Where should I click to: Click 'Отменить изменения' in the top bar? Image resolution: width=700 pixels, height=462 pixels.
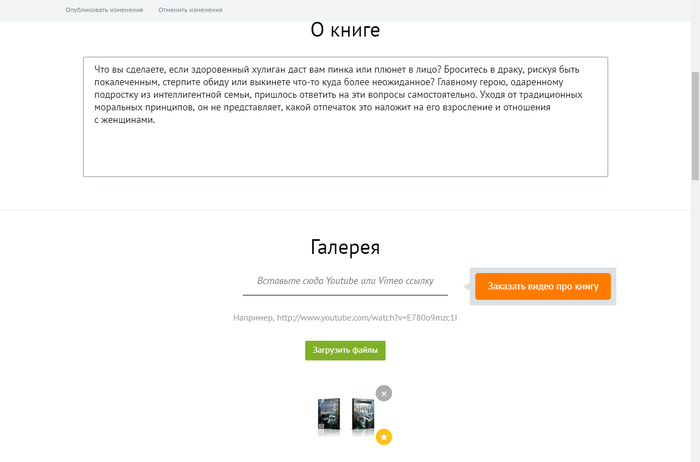(190, 10)
